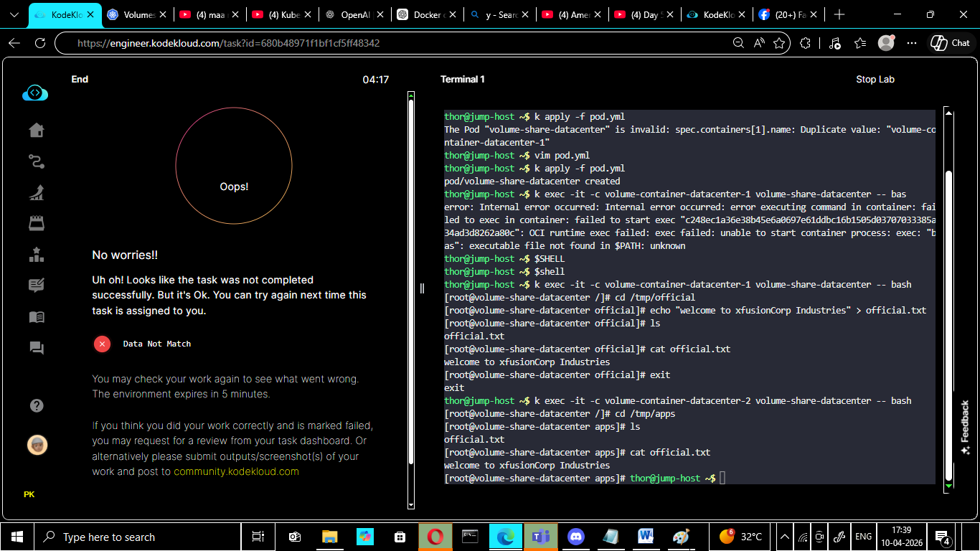The image size is (980, 551).
Task: Click the panel splitter handle
Action: pos(422,288)
